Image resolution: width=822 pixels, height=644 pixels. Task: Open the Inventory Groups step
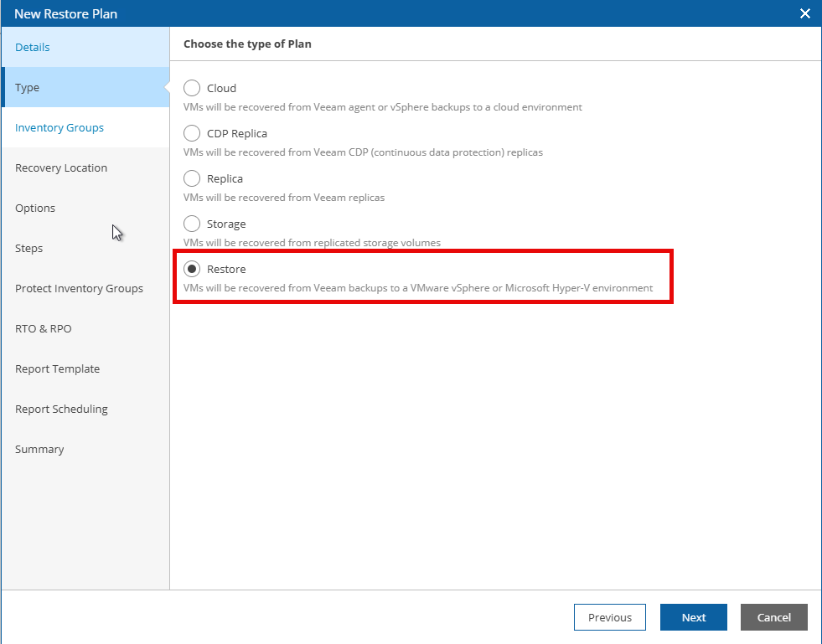point(59,127)
